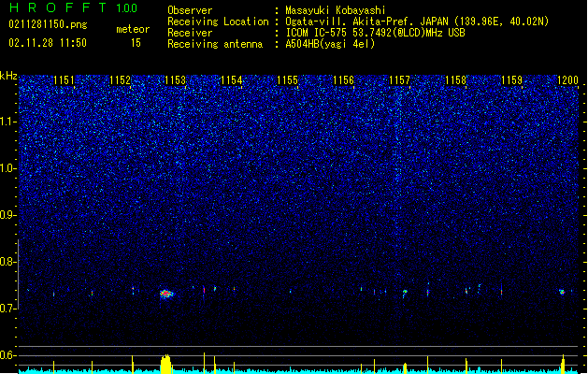Image resolution: width=588 pixels, height=374 pixels.
Task: Click the 1157 time marker
Action: tap(399, 80)
